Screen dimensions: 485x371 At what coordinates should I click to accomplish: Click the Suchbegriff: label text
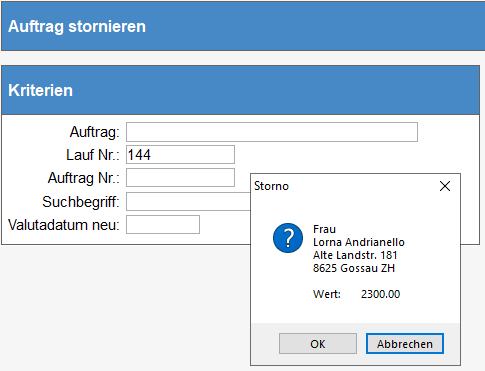(81, 202)
